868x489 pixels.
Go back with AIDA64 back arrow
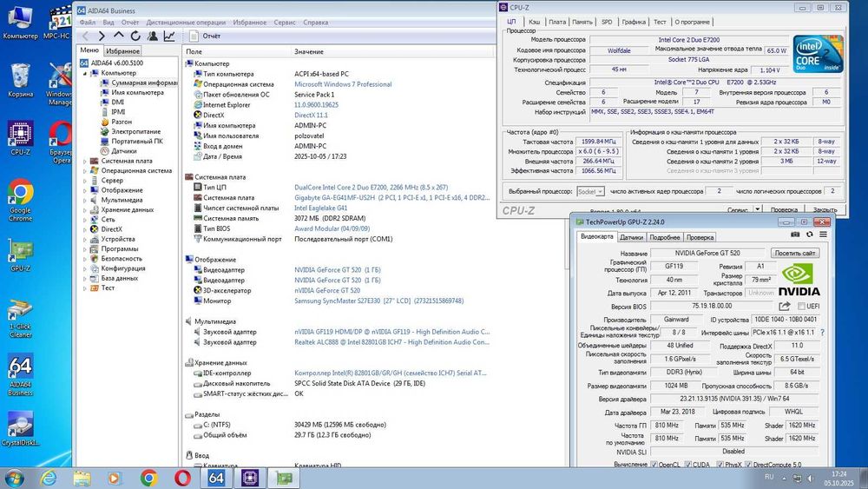[85, 36]
